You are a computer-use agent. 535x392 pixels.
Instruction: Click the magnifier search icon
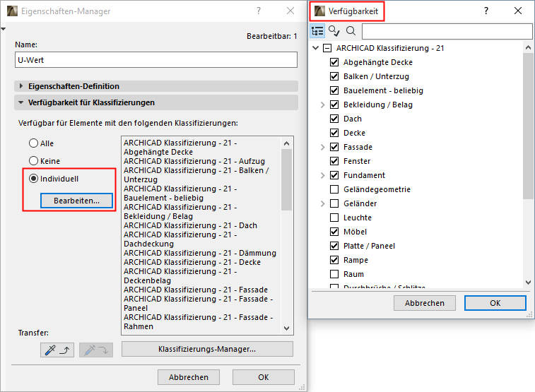[x=351, y=31]
